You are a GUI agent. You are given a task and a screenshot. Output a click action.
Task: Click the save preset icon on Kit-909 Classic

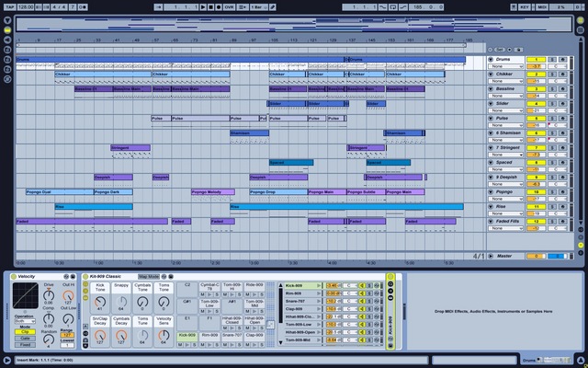coord(170,277)
